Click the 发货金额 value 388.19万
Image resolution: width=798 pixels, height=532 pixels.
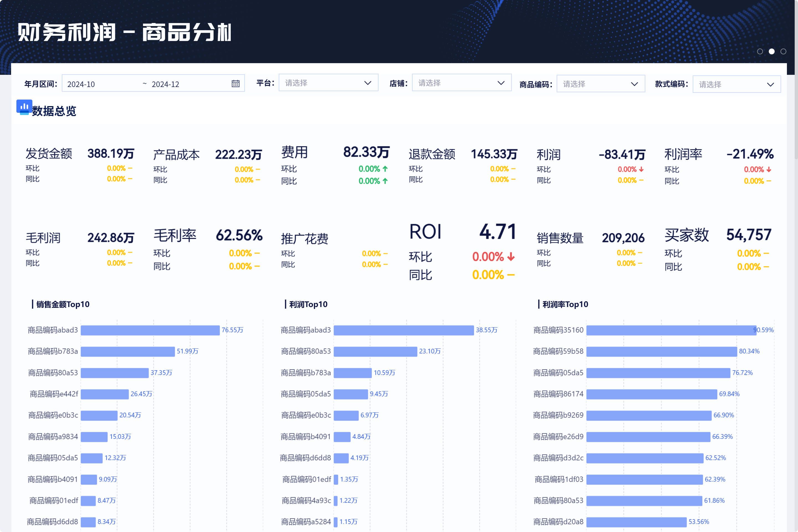(111, 154)
